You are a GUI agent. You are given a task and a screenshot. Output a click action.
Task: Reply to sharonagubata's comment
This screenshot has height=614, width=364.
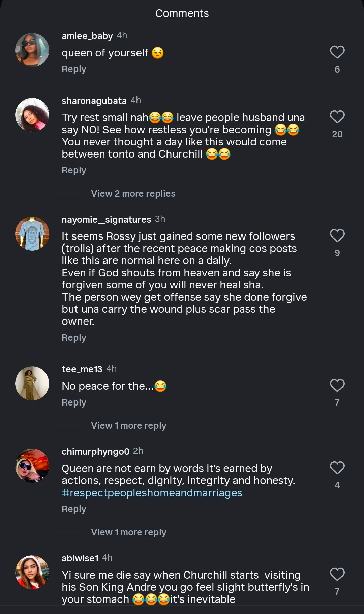click(x=74, y=170)
